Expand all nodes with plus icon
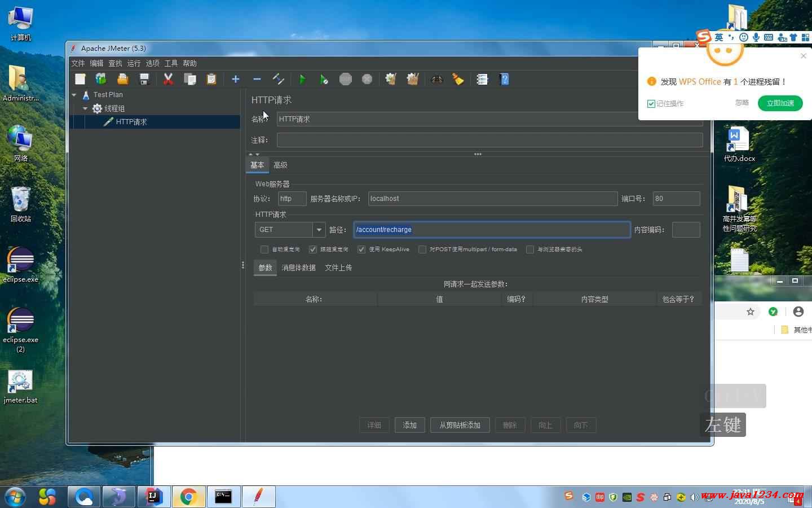Screen dimensions: 812x508 (x=236, y=80)
